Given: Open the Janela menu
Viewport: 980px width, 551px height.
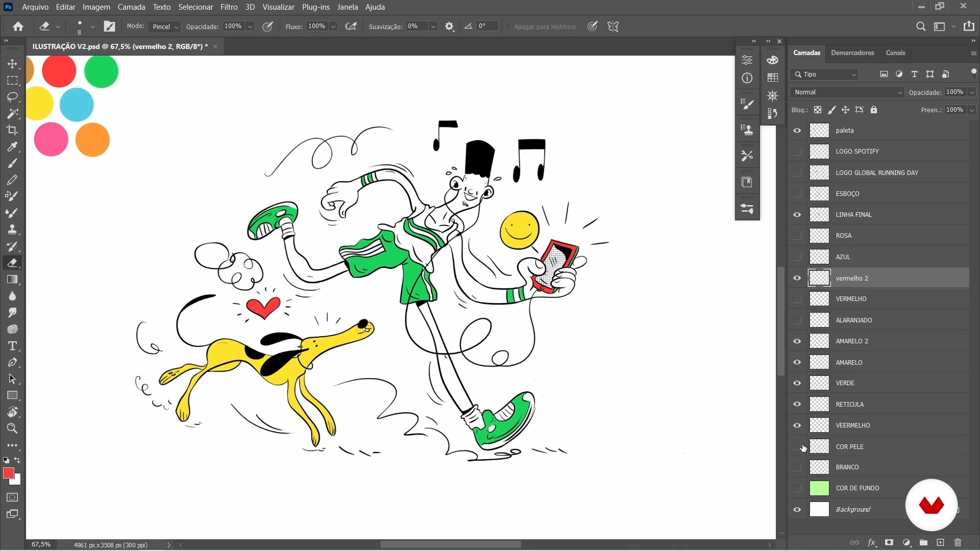Looking at the screenshot, I should 348,7.
